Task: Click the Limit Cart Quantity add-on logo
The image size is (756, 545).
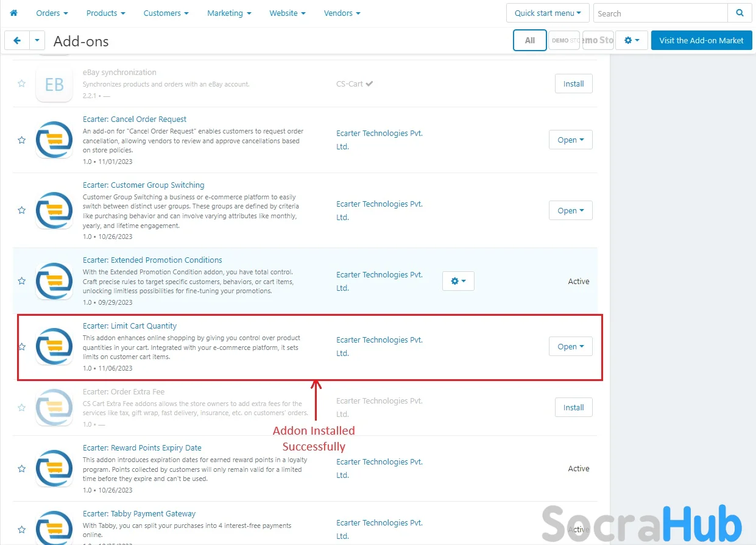Action: [54, 346]
